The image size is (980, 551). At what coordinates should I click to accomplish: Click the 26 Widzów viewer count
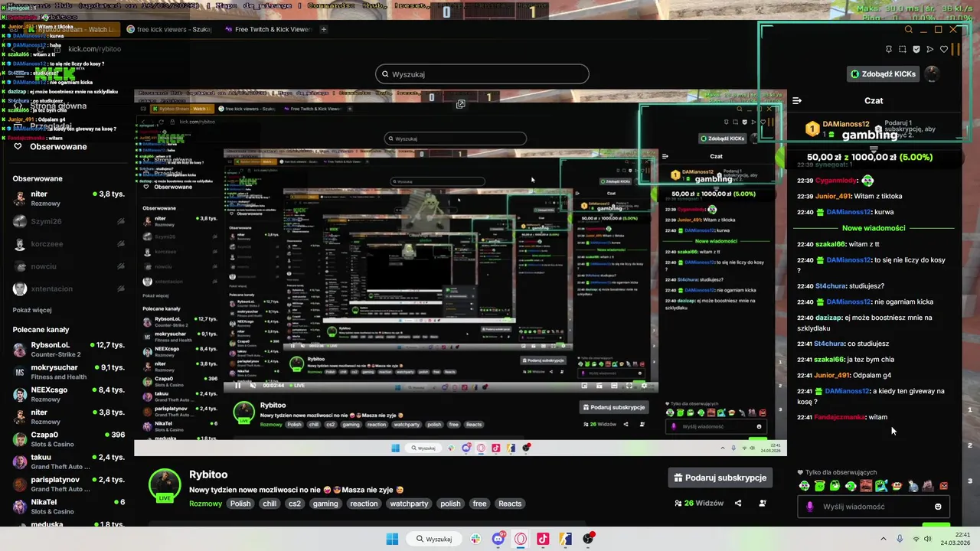tap(699, 504)
